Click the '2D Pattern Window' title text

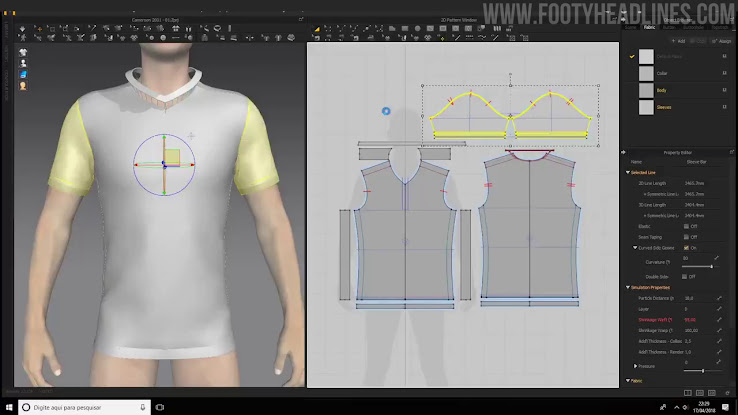pos(458,20)
